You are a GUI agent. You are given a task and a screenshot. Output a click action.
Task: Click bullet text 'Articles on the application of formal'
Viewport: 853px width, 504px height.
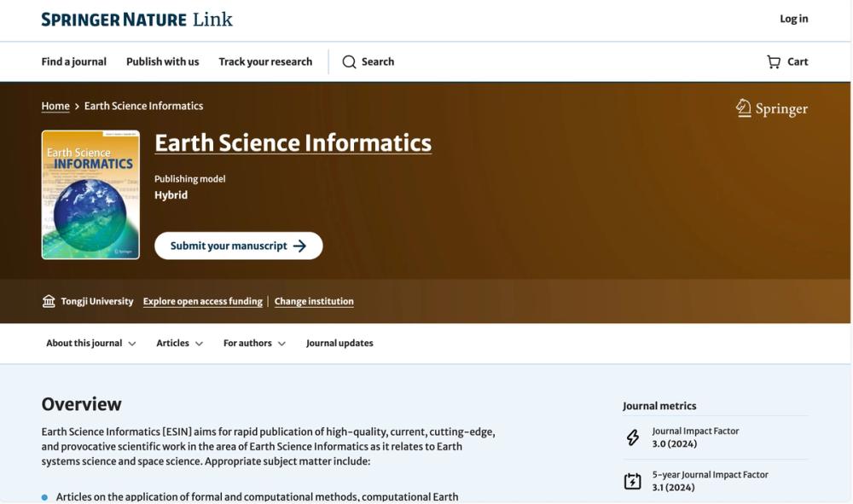[257, 497]
